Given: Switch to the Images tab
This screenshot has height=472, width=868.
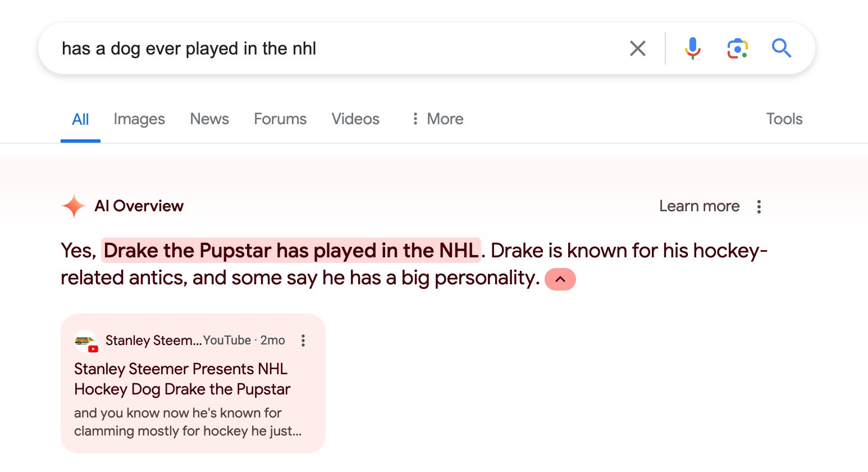Looking at the screenshot, I should pos(139,119).
